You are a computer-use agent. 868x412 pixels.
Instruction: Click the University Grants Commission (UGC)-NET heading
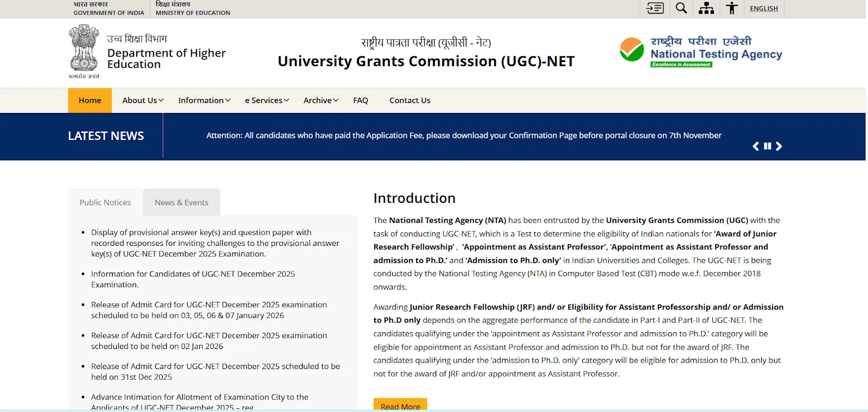coord(426,61)
